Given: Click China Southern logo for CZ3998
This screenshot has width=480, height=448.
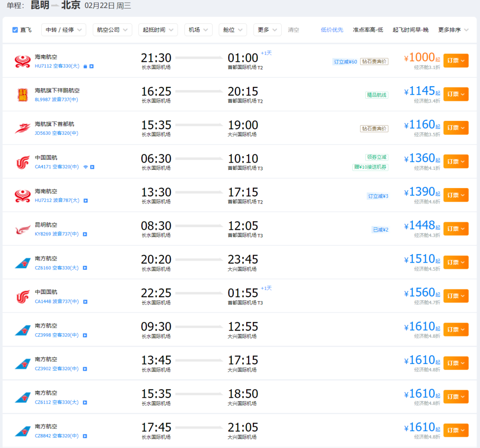Looking at the screenshot, I should click(x=23, y=330).
